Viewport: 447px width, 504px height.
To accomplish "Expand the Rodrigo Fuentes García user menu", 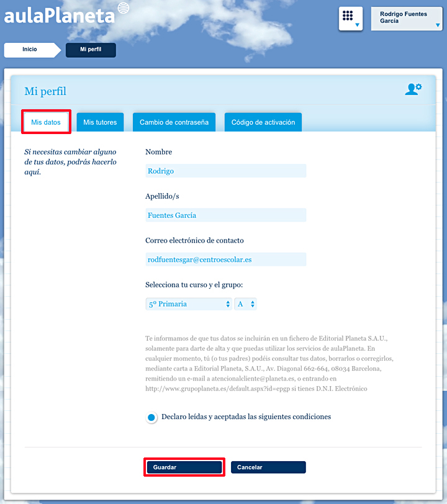I will (406, 18).
